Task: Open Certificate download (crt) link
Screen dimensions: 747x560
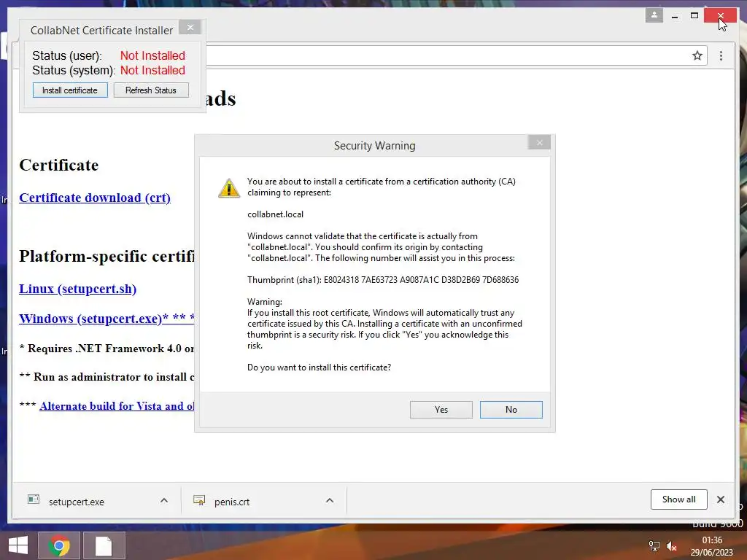Action: pyautogui.click(x=95, y=198)
